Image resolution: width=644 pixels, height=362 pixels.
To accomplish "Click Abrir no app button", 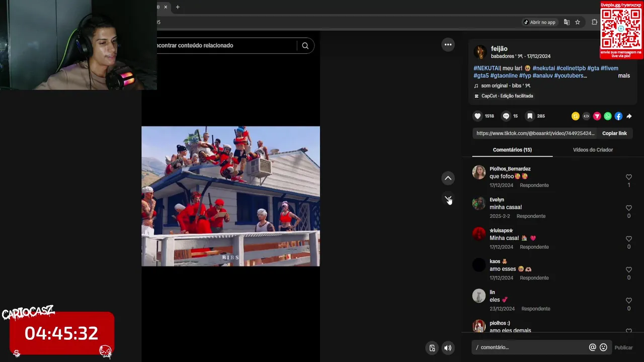I will (x=540, y=22).
